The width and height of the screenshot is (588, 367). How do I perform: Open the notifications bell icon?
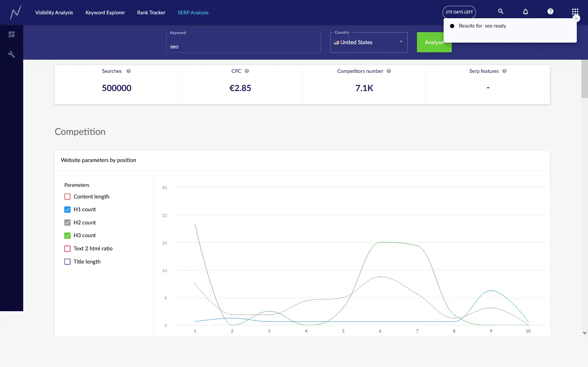(x=525, y=12)
